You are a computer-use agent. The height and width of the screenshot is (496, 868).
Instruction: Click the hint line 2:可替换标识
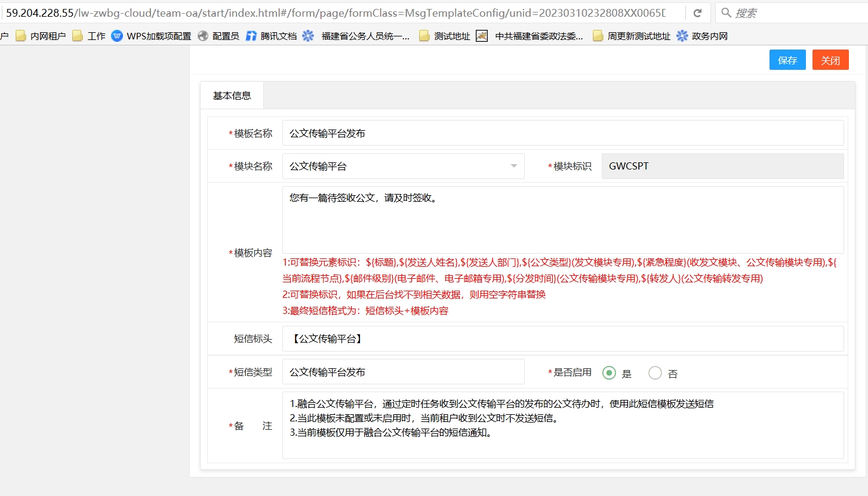(x=414, y=294)
